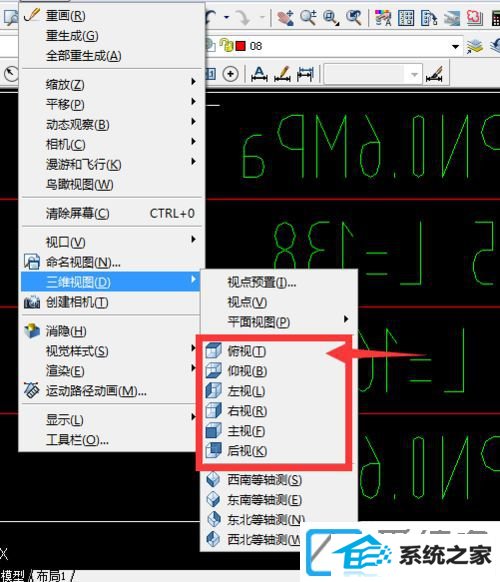Screen dimensions: 500x582
Task: Switch to the 布局1 layout tab
Action: tap(51, 576)
